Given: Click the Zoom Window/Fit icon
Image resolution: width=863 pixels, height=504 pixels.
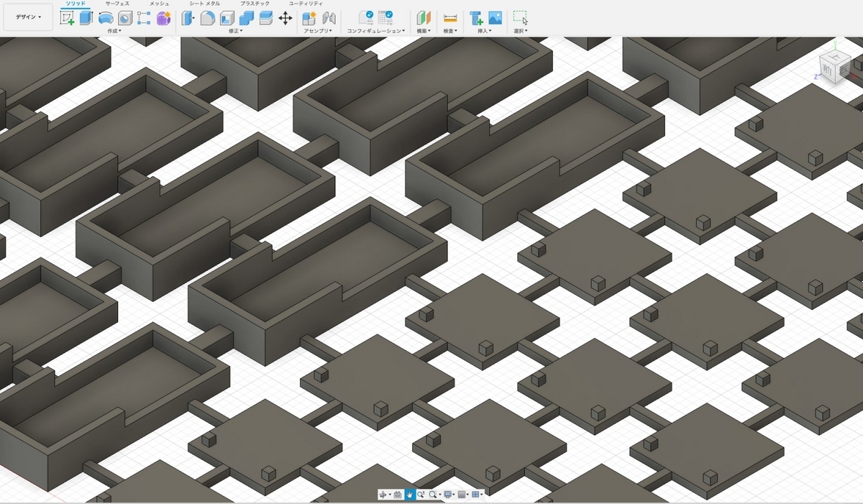Looking at the screenshot, I should click(433, 495).
